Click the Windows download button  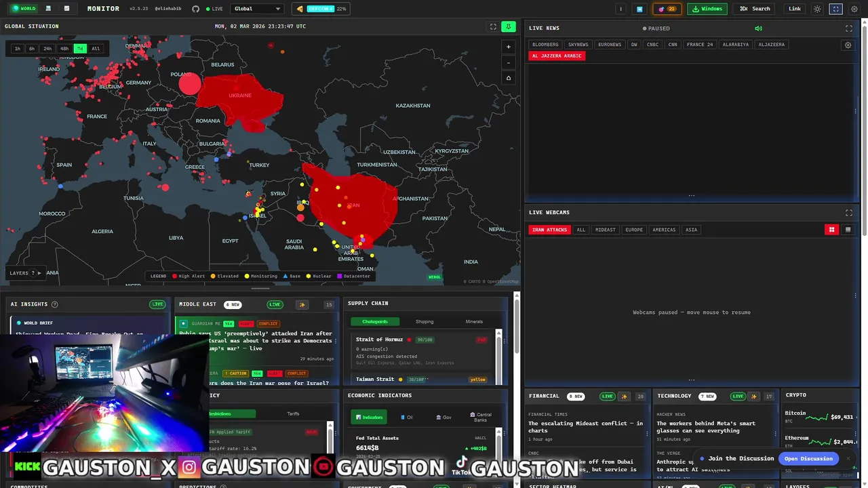tap(707, 9)
